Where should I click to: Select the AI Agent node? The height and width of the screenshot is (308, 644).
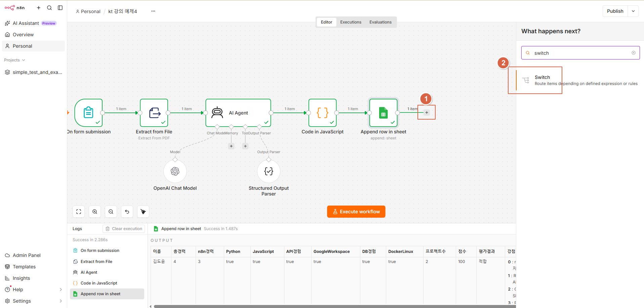[238, 113]
